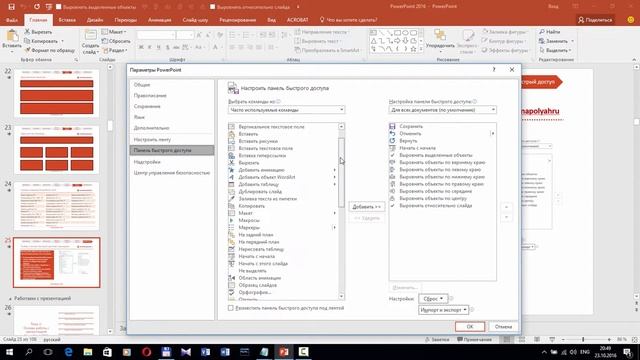Click the Вставить paste icon in ribbon

(12, 36)
